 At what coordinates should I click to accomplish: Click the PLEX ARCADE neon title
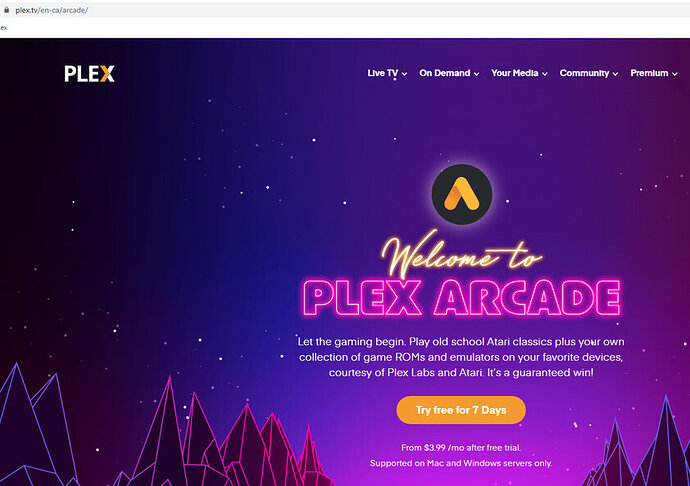(x=462, y=298)
